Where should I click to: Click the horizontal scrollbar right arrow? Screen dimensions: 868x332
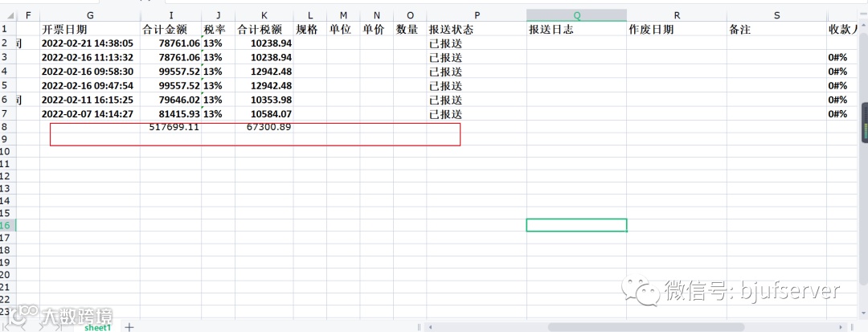coord(841,327)
